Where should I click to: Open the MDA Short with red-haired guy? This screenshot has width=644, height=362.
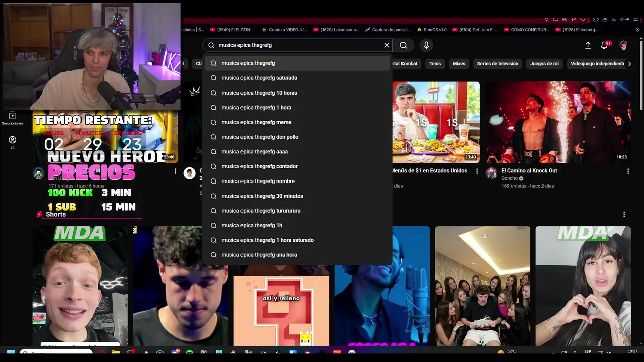[80, 286]
